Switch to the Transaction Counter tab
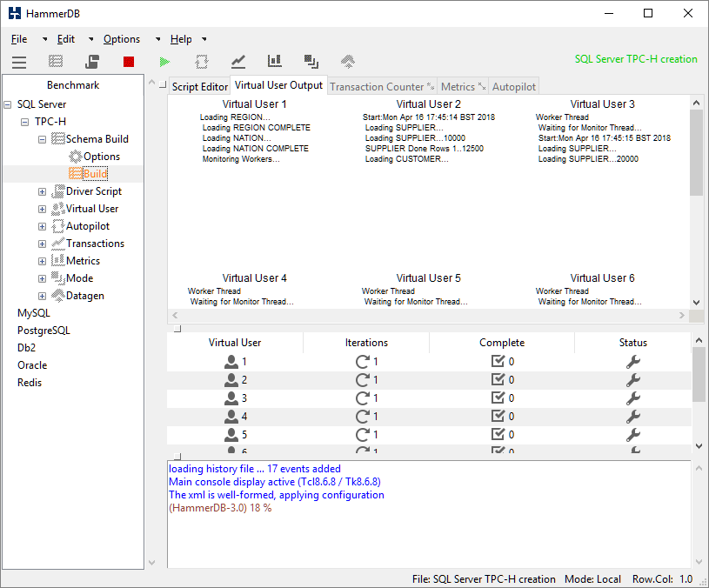This screenshot has width=709, height=588. 382,87
